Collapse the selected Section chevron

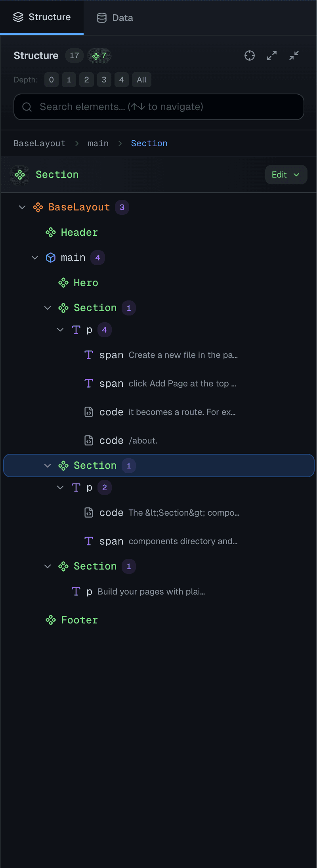coord(48,465)
